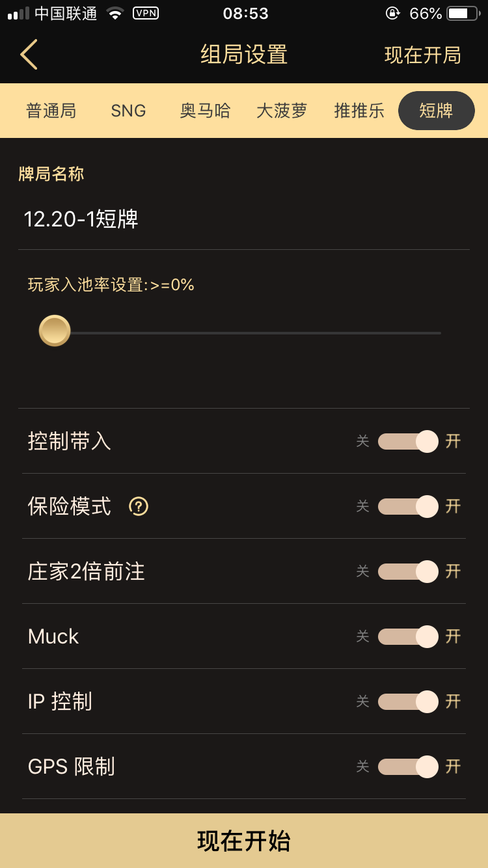
Task: Tap the Wi-Fi status icon
Action: 115,13
